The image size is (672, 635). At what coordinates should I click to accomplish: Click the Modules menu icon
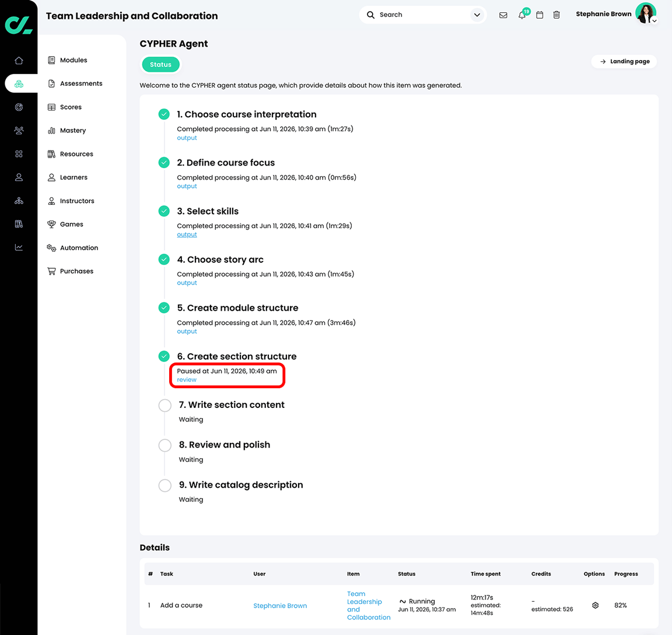[51, 60]
